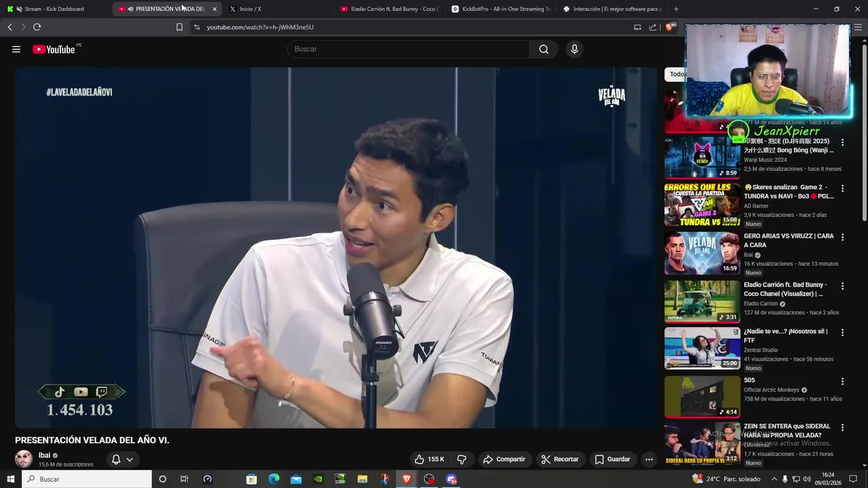Open Brave browser from taskbar

407,479
